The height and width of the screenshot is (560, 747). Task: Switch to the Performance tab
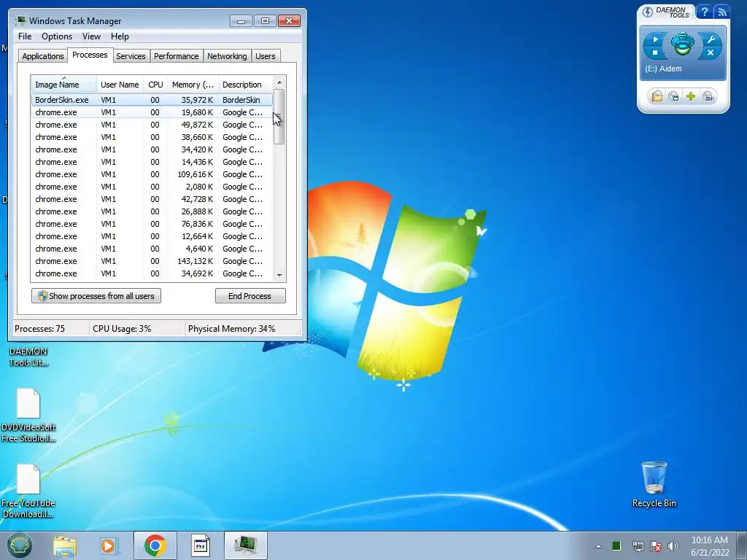176,56
